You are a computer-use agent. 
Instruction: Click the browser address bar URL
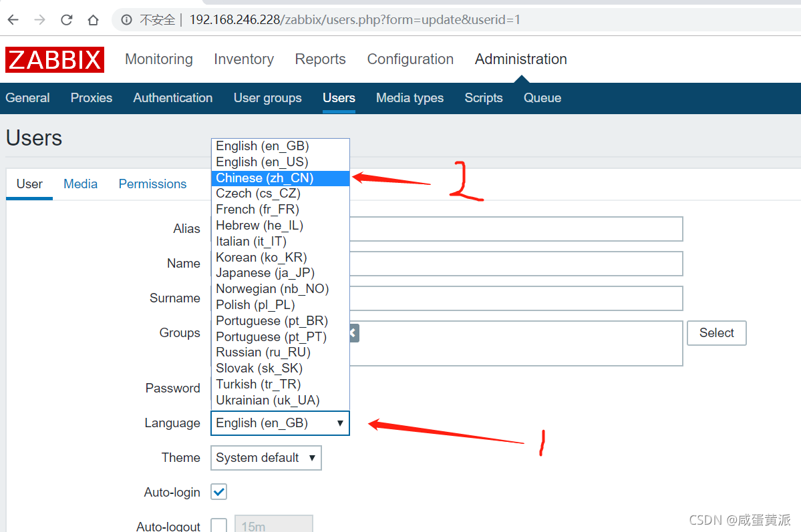click(355, 20)
